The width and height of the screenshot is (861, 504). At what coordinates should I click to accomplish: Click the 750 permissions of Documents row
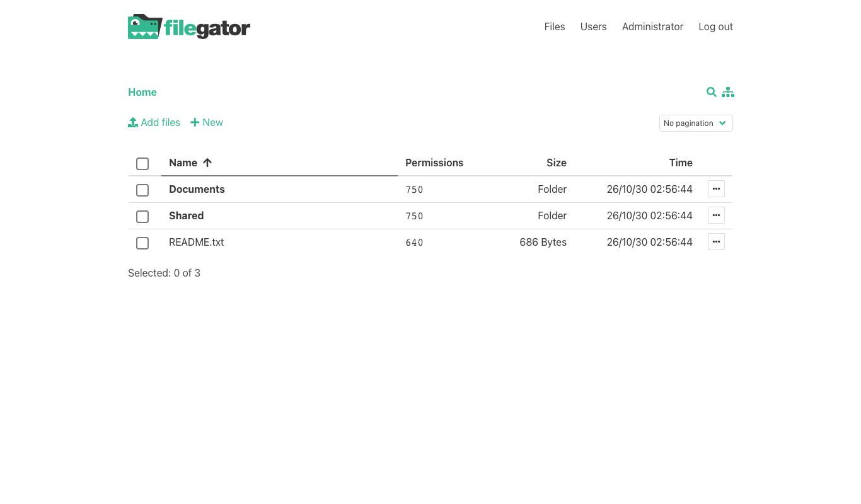point(414,190)
